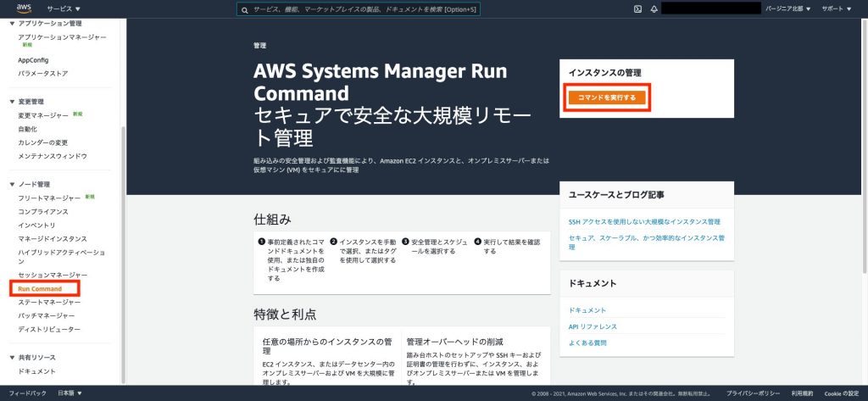Open the サービス services dropdown
868x401 pixels.
coord(64,8)
